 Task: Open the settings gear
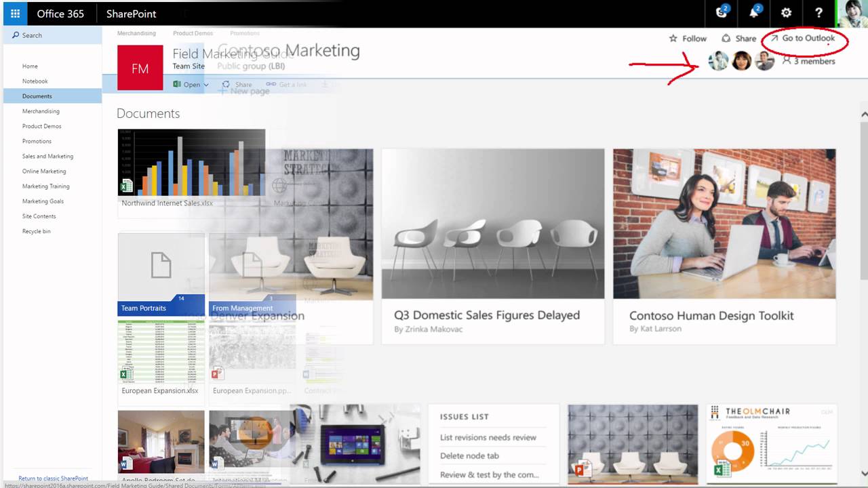(x=786, y=13)
